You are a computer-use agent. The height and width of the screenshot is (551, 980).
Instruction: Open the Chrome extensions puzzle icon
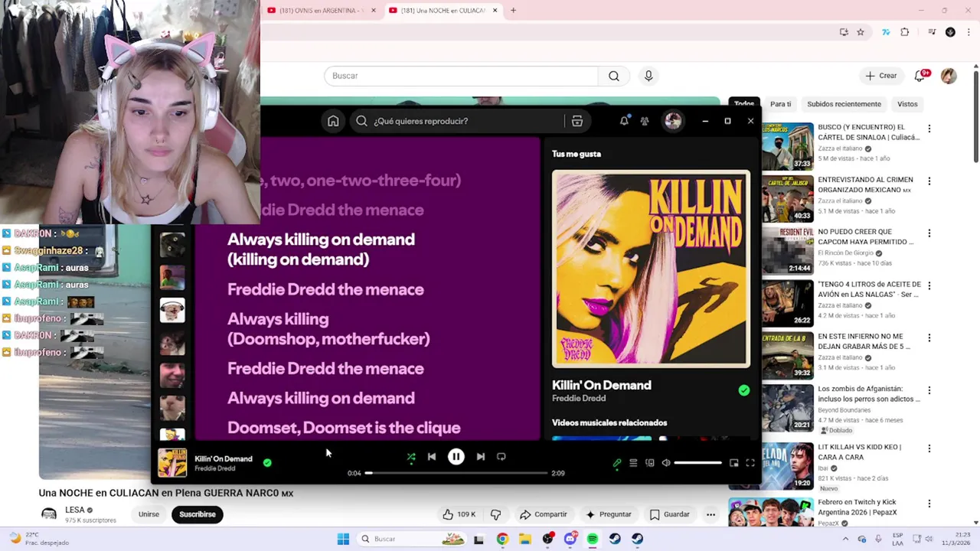click(905, 32)
